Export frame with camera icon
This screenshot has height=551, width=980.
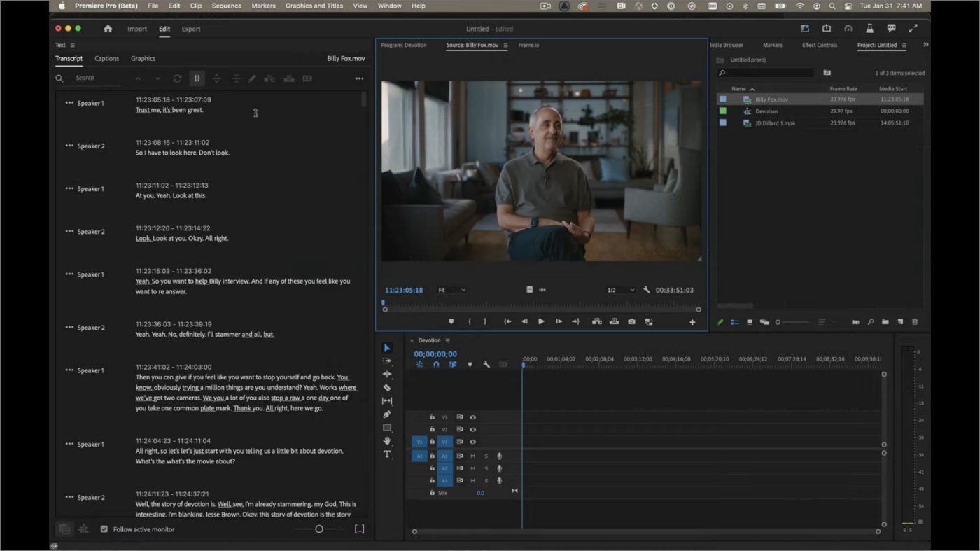pyautogui.click(x=631, y=322)
